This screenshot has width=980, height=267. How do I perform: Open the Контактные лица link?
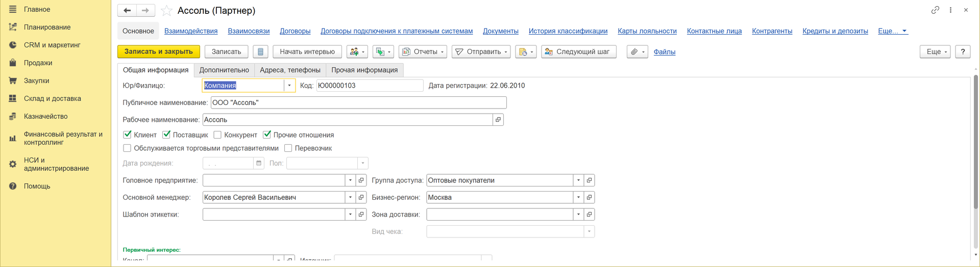pos(714,31)
